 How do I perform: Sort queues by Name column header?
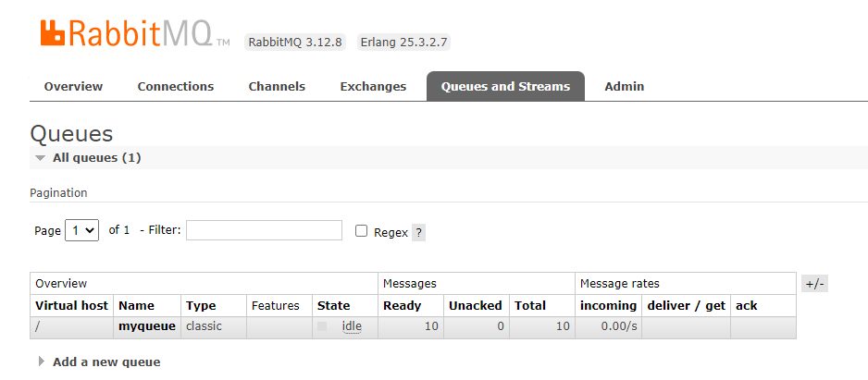click(136, 305)
